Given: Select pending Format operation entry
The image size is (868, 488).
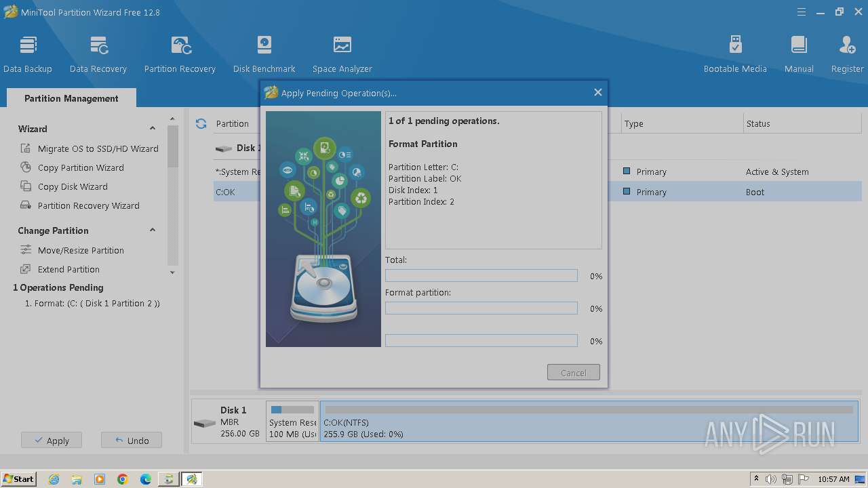Looking at the screenshot, I should click(92, 304).
